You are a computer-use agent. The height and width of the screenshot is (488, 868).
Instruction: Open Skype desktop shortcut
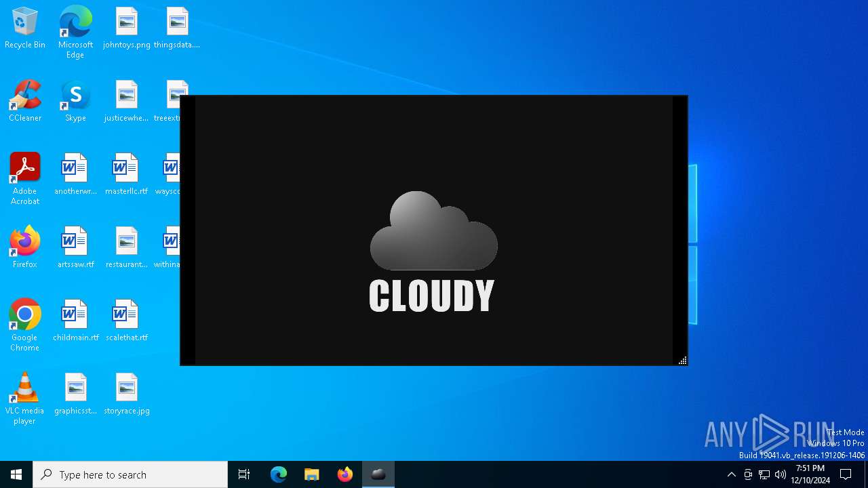(75, 102)
